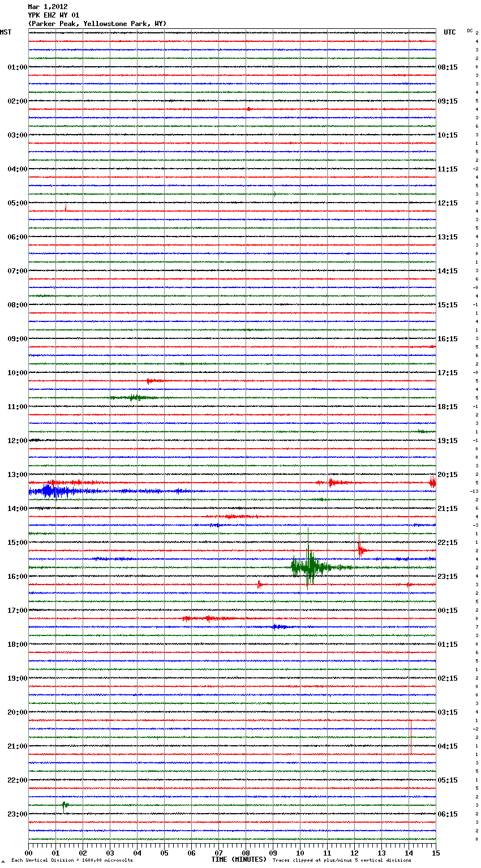Click the DC column header
This screenshot has height=868, width=481.
[x=470, y=31]
